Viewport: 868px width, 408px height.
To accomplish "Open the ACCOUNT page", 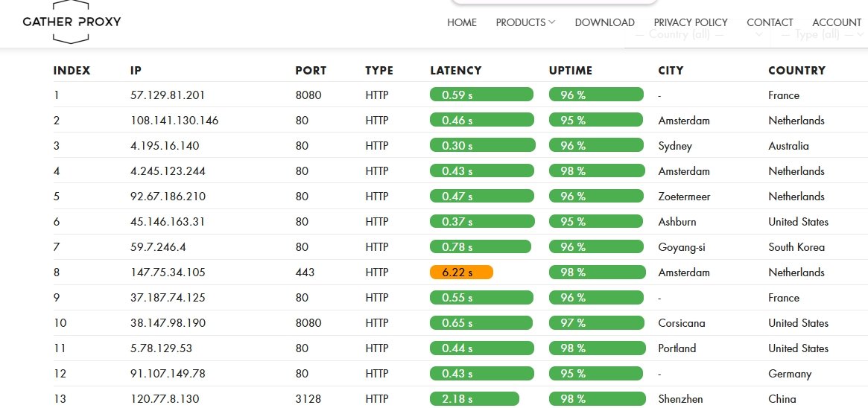I will click(837, 22).
